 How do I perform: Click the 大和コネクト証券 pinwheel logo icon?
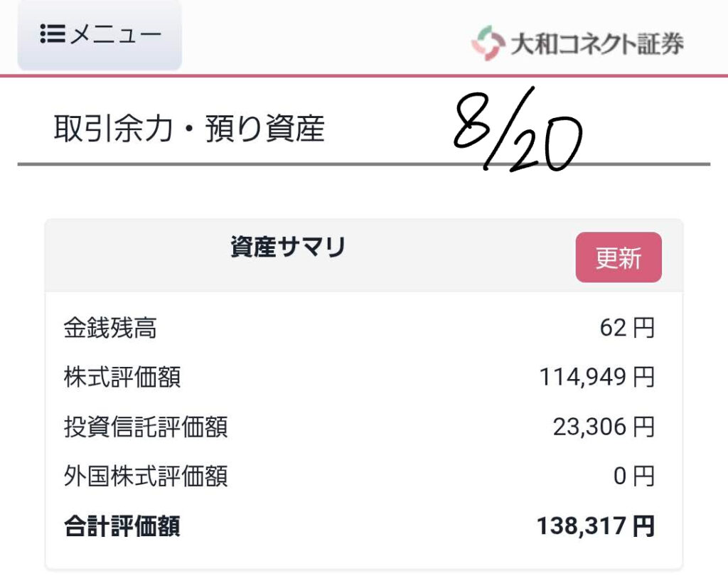[488, 43]
